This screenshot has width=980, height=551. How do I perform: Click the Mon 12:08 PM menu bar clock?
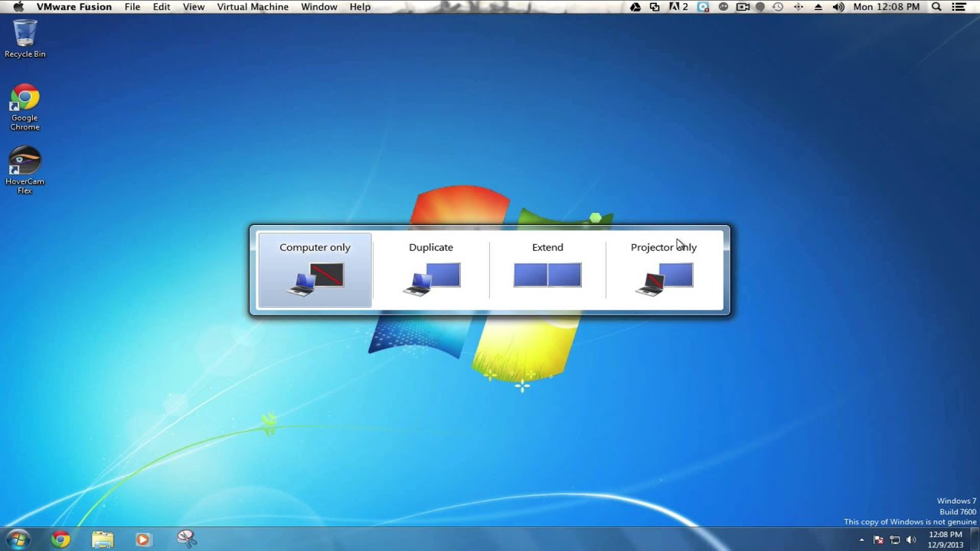coord(887,7)
